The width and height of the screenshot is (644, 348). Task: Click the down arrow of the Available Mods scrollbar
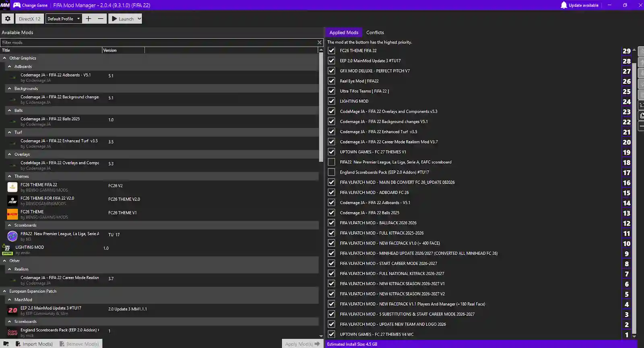(321, 336)
